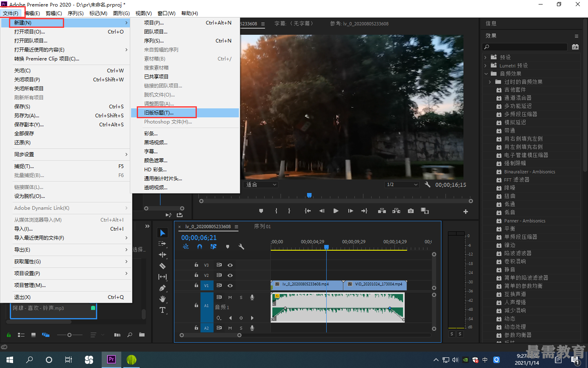Switch project panel to list view
This screenshot has width=588, height=368.
pos(21,335)
